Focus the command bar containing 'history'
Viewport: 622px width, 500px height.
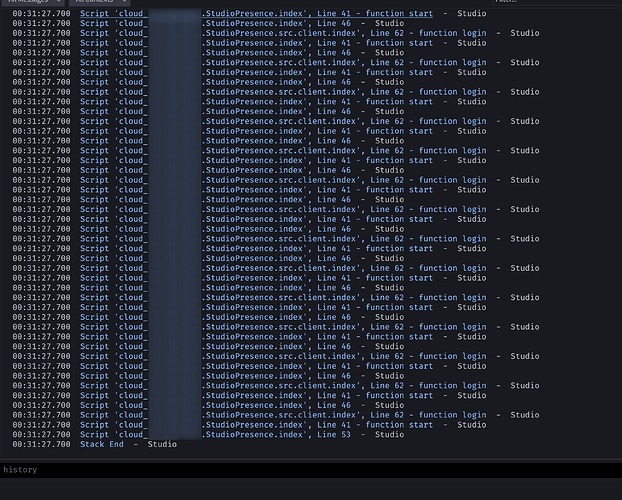click(x=311, y=470)
